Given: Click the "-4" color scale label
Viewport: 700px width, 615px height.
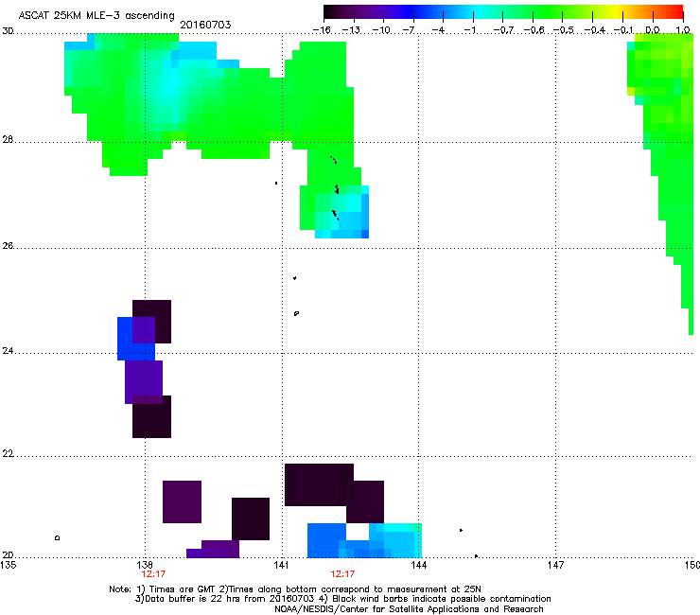Looking at the screenshot, I should coord(438,30).
